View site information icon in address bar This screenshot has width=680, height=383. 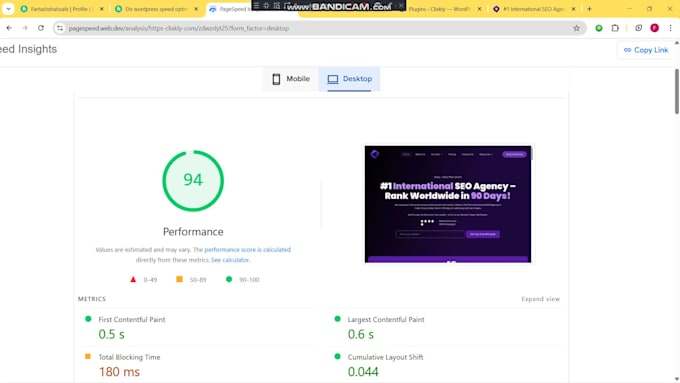pos(60,28)
